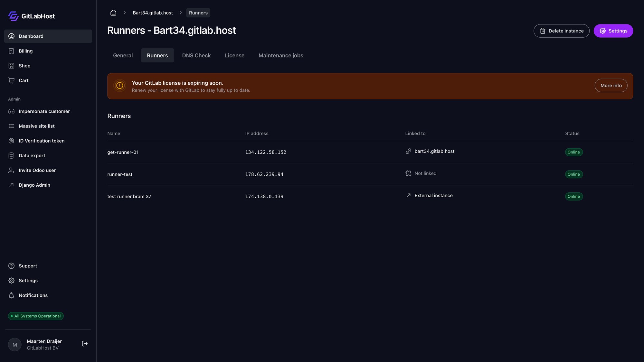Click the ID Verification token fingerprint icon
Screen dimensions: 644x362
[11, 141]
